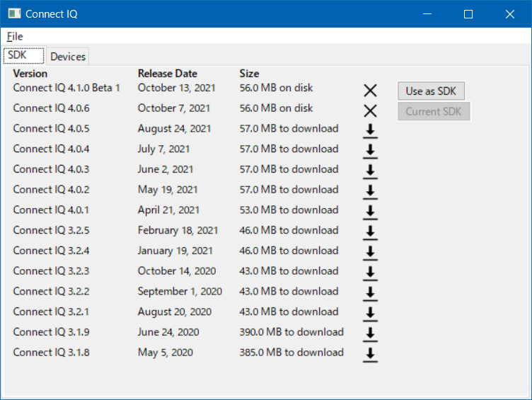Delete Connect IQ 4.1.0 Beta 1 from disk
Image resolution: width=532 pixels, height=400 pixels.
click(370, 91)
